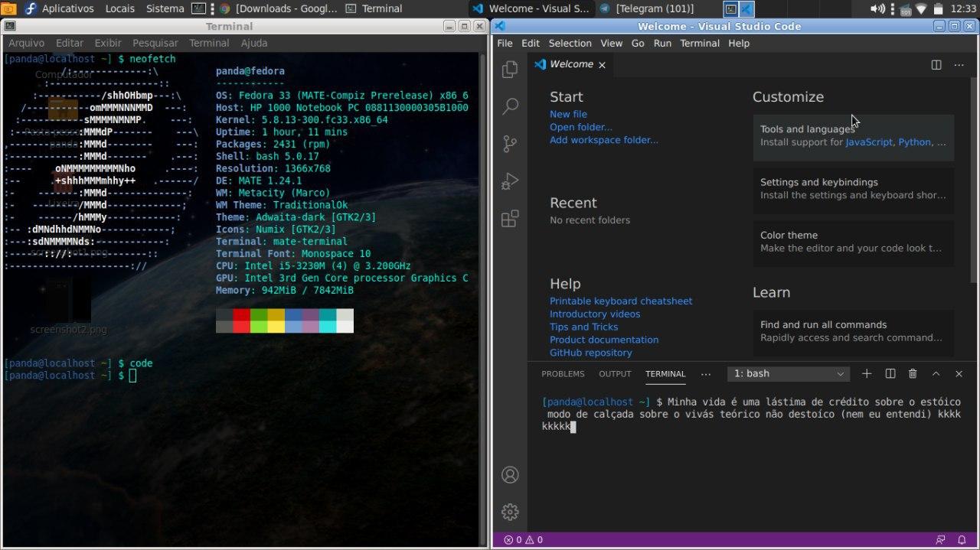Viewport: 980px width, 550px height.
Task: Open Product documentation link
Action: click(x=604, y=340)
